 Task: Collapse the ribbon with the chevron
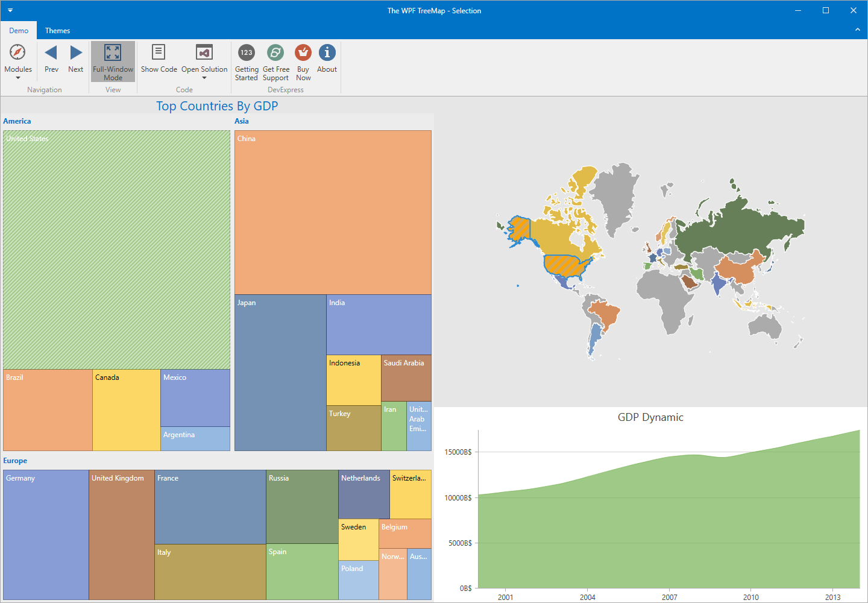[858, 29]
